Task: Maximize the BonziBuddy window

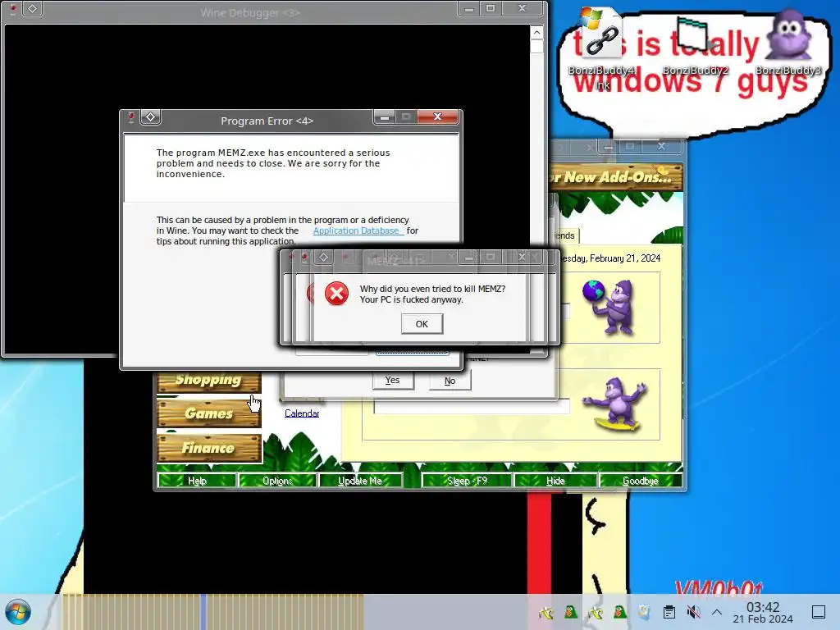Action: (x=630, y=146)
